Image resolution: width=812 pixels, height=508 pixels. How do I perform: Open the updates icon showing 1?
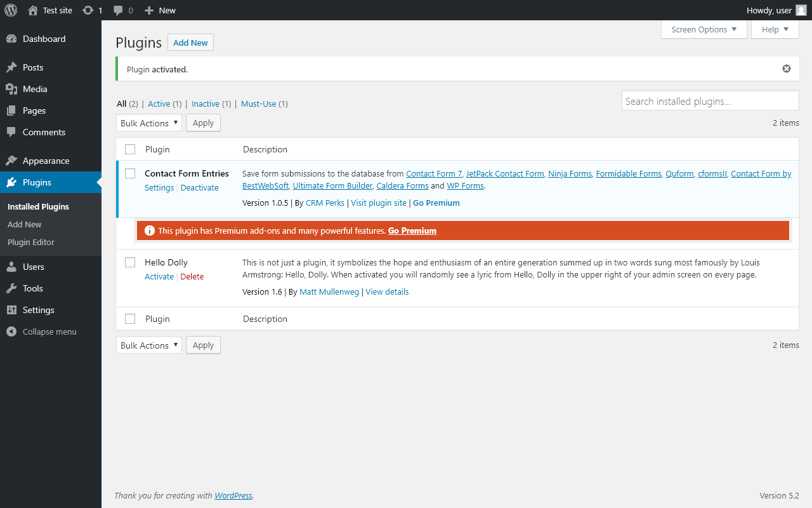pyautogui.click(x=88, y=10)
